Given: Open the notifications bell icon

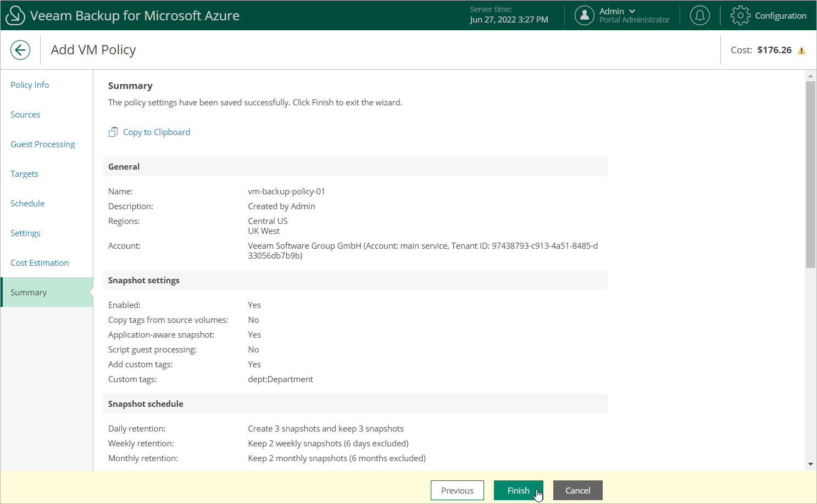Looking at the screenshot, I should click(x=699, y=15).
